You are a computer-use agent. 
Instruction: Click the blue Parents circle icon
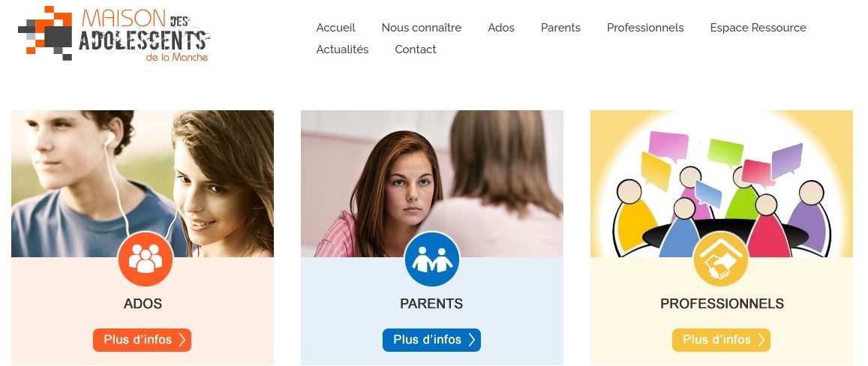click(x=432, y=259)
